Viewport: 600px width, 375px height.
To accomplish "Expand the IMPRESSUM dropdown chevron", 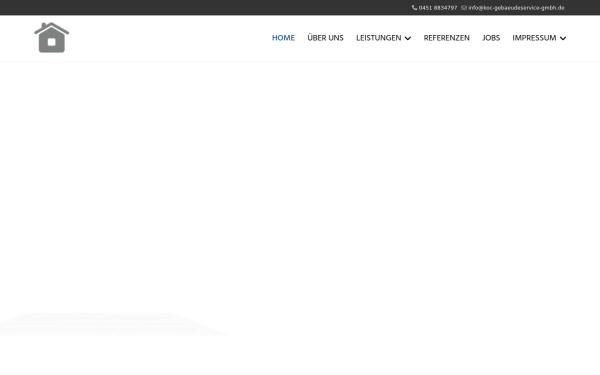I will (x=563, y=38).
